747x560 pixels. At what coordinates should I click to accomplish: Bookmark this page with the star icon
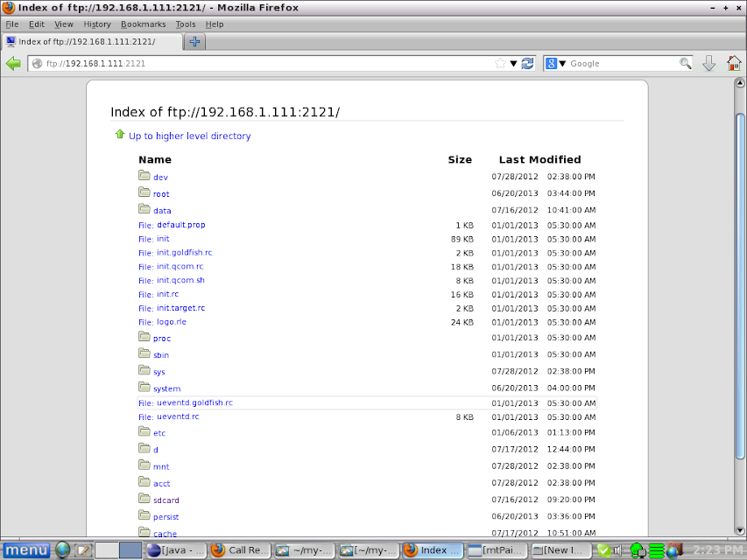click(x=500, y=63)
